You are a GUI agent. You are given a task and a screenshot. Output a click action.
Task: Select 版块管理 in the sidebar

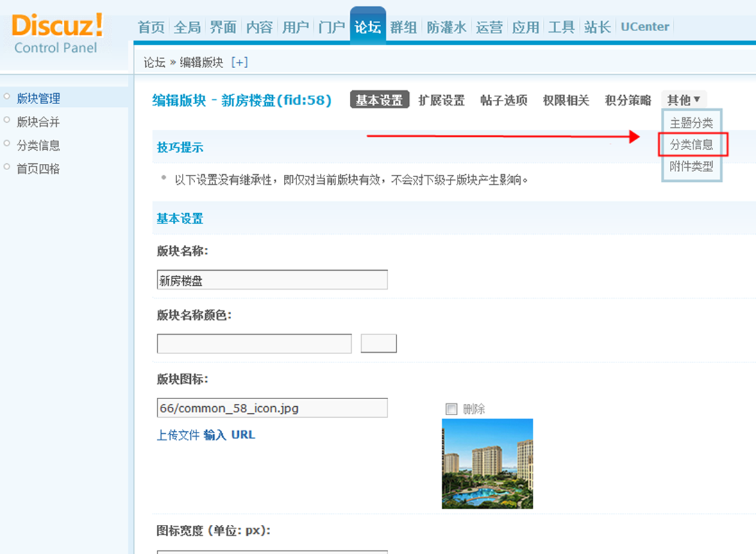[x=39, y=99]
